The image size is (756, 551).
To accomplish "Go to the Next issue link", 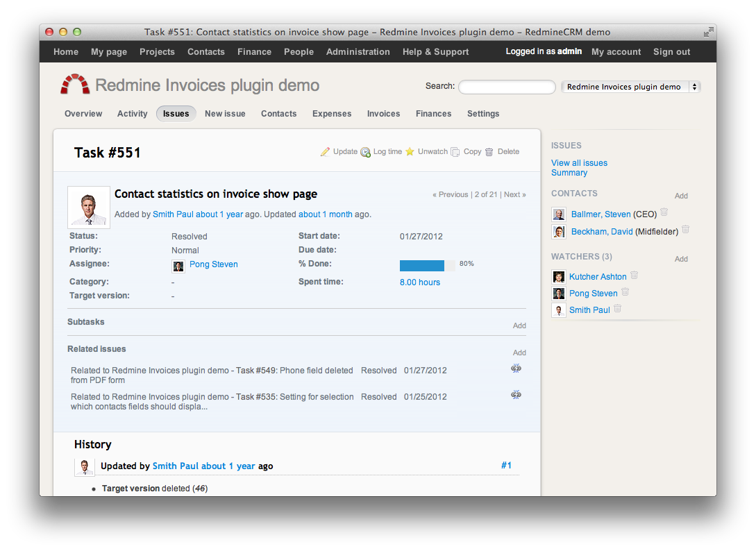I will (x=514, y=195).
